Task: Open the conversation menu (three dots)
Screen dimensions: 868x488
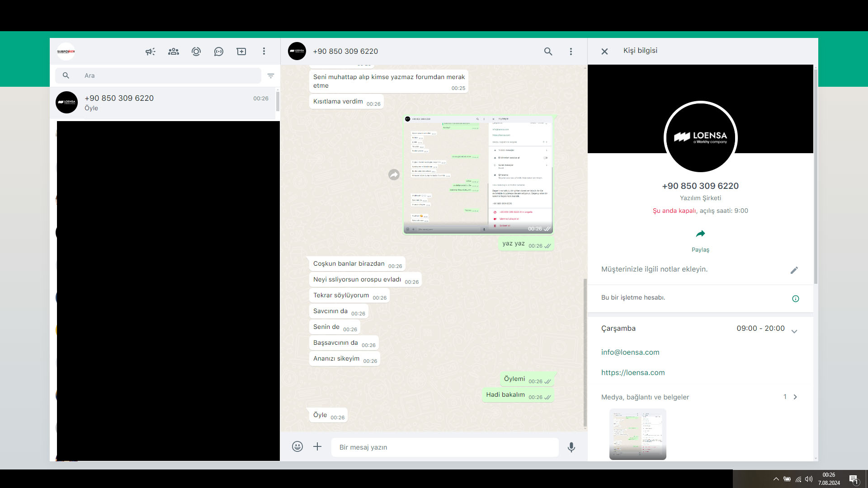Action: click(x=571, y=52)
